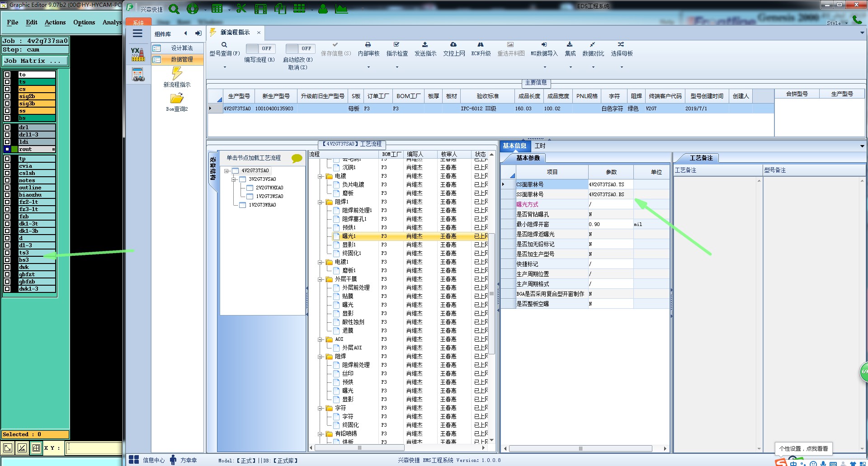The image size is (868, 466).
Task: Click the YX factory icon in sidebar
Action: pos(138,54)
